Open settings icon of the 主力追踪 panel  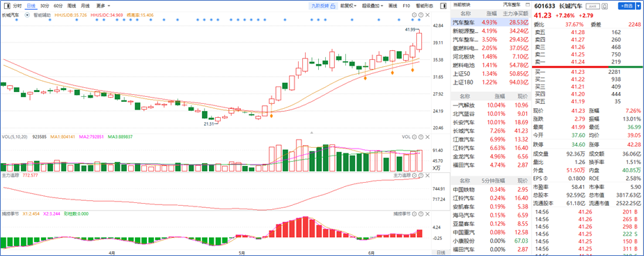414,175
